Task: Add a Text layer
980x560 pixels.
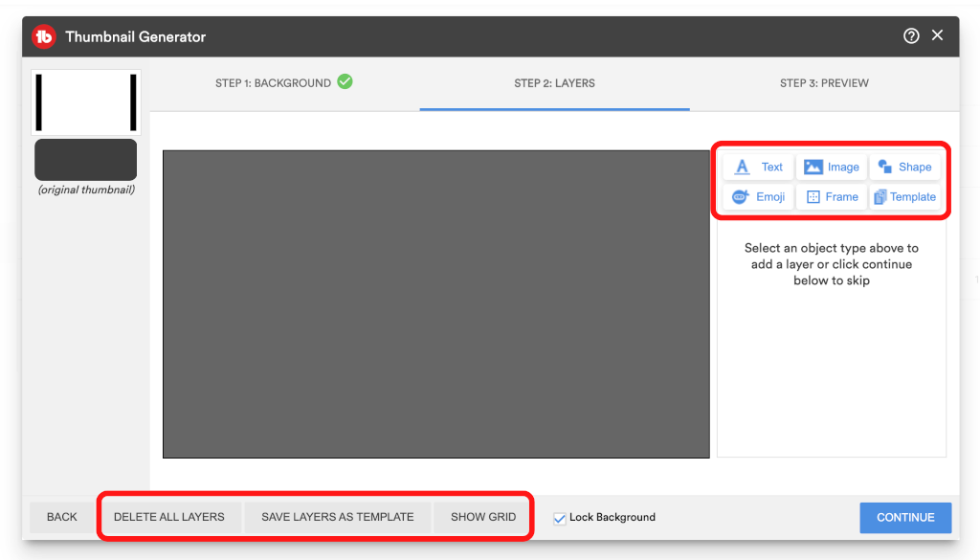Action: click(758, 167)
